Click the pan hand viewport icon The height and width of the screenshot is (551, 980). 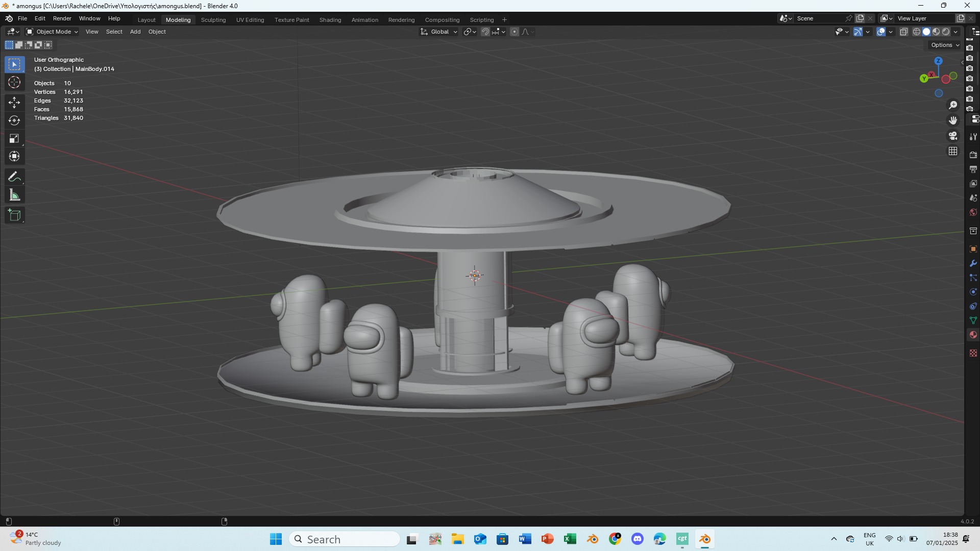(953, 120)
